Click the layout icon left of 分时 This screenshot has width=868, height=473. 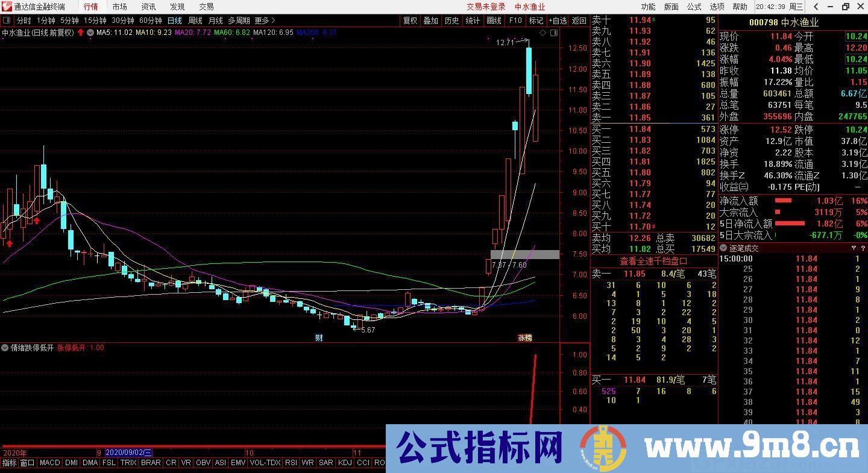tap(7, 20)
